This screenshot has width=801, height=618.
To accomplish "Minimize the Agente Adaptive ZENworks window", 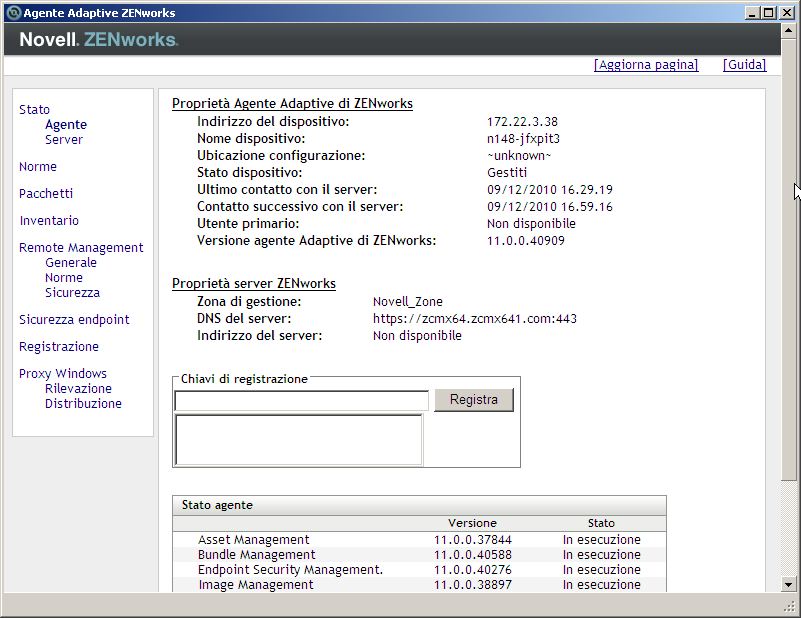I will click(x=751, y=13).
